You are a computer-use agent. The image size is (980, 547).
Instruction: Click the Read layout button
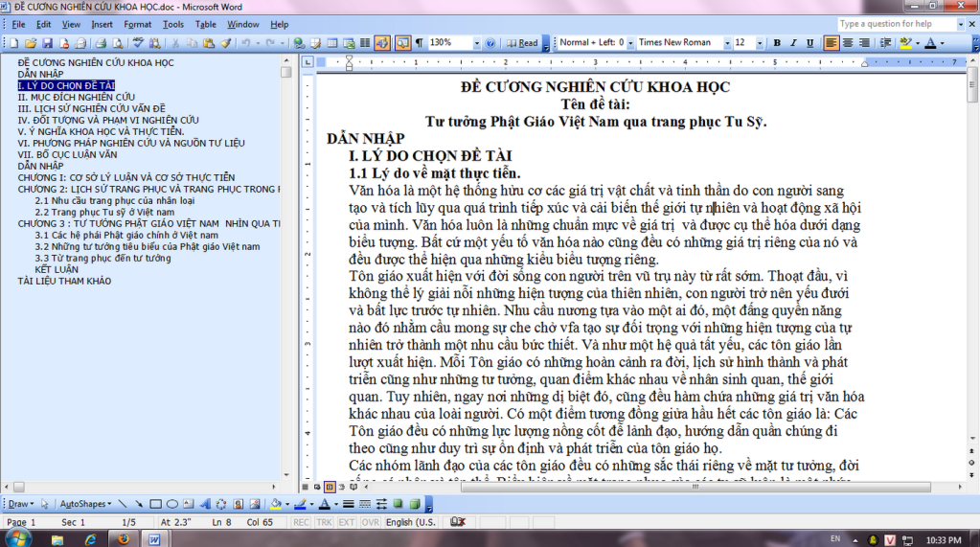click(x=523, y=43)
